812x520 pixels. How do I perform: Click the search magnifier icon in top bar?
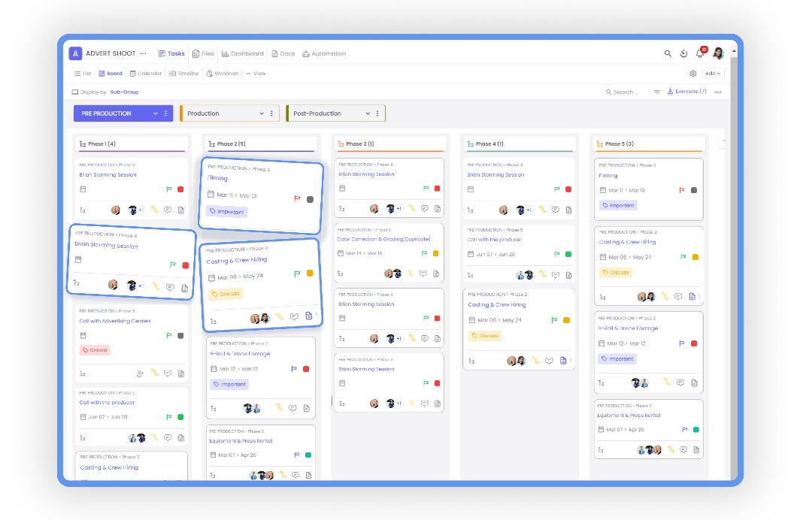tap(668, 54)
